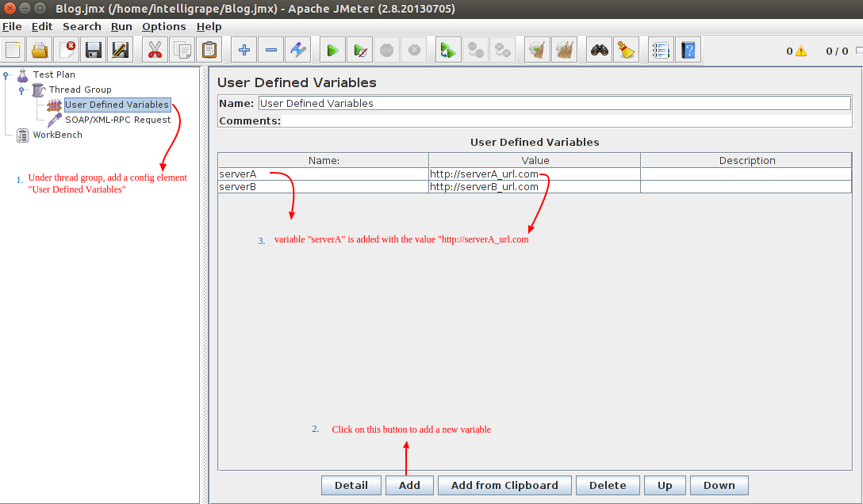Click the Description cell in serverA row
This screenshot has height=504, width=863.
tap(746, 174)
